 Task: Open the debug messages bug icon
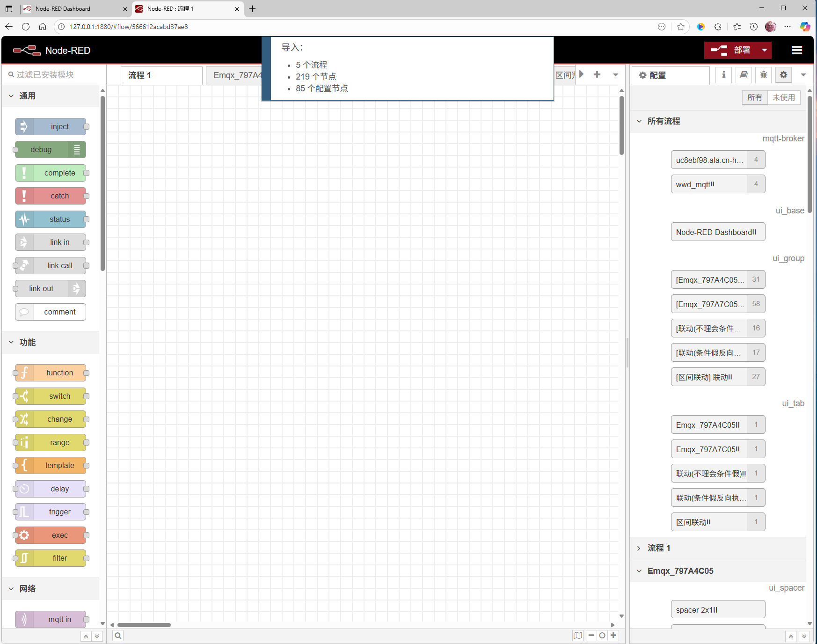tap(764, 75)
